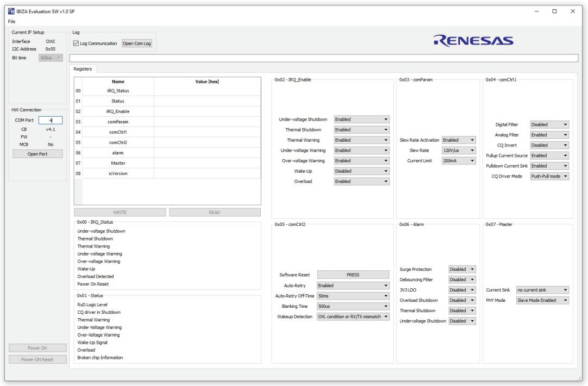Expand the Under-voltage Shutdown dropdown
Image resolution: width=588 pixels, height=386 pixels.
[361, 119]
